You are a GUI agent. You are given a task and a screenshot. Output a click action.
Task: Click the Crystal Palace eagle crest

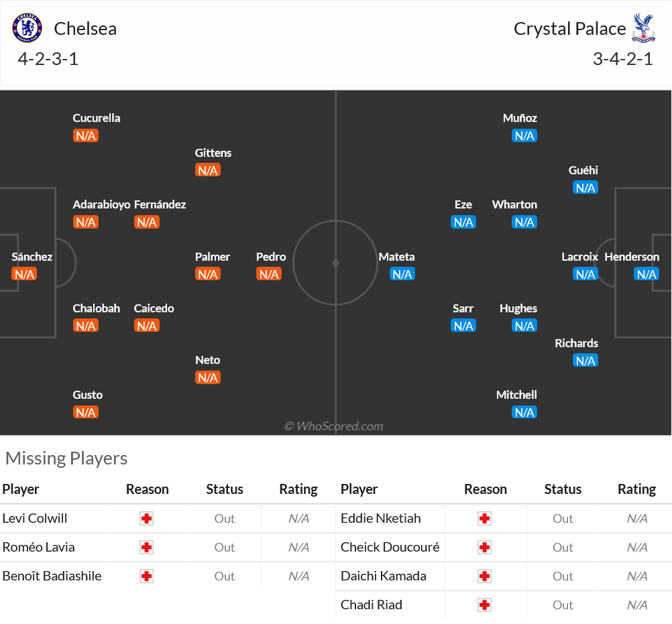(643, 28)
